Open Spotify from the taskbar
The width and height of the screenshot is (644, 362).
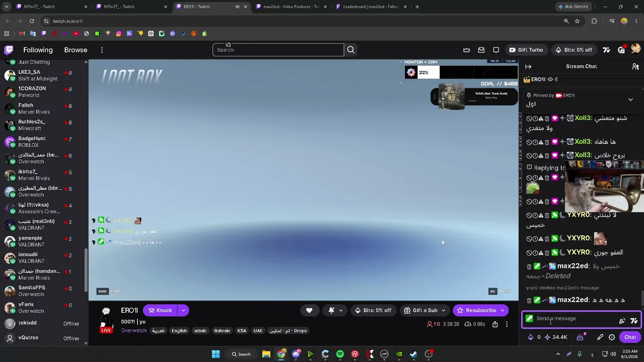[340, 354]
